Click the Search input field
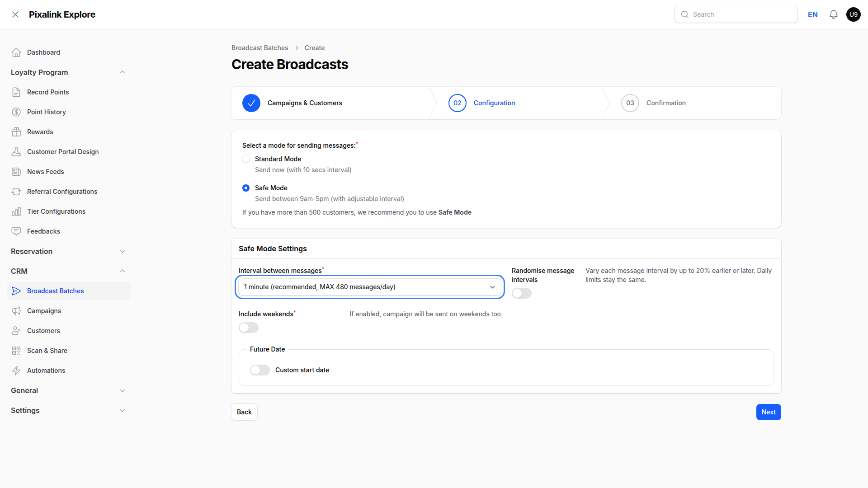 [x=736, y=14]
